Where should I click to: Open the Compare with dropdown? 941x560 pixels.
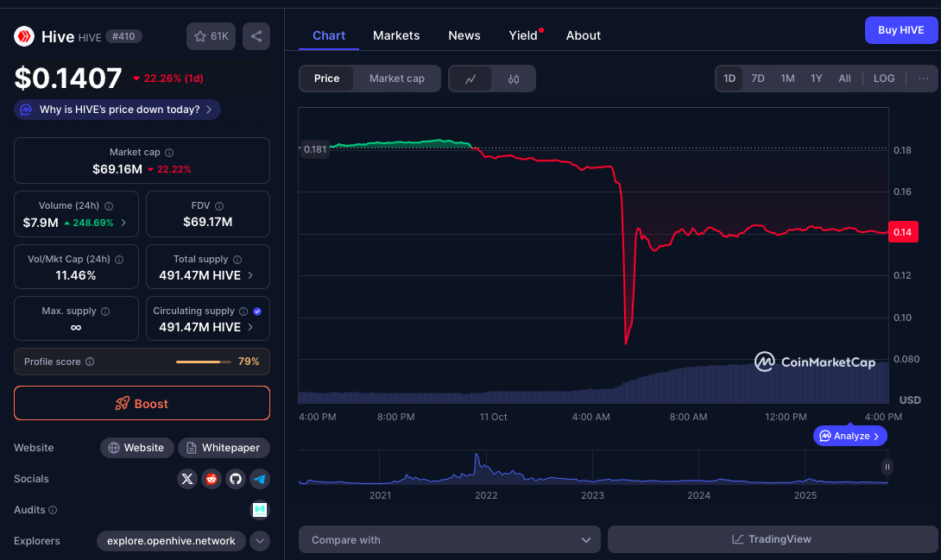coord(449,540)
